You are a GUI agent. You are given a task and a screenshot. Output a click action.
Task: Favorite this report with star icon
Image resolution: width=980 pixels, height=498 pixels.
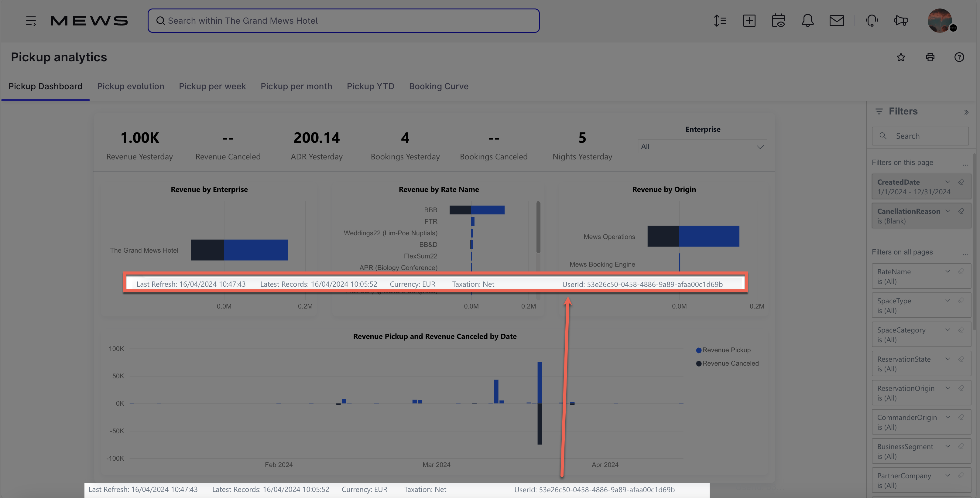[x=901, y=57]
